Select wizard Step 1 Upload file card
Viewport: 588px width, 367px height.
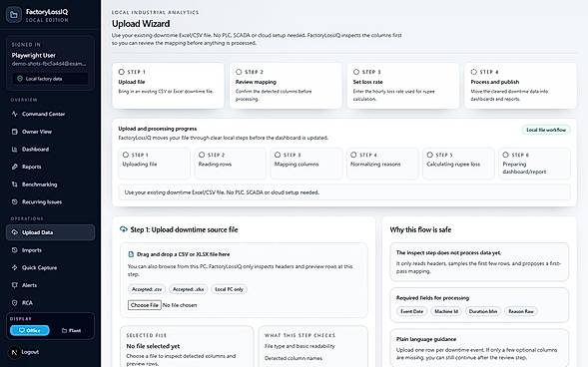pyautogui.click(x=168, y=86)
